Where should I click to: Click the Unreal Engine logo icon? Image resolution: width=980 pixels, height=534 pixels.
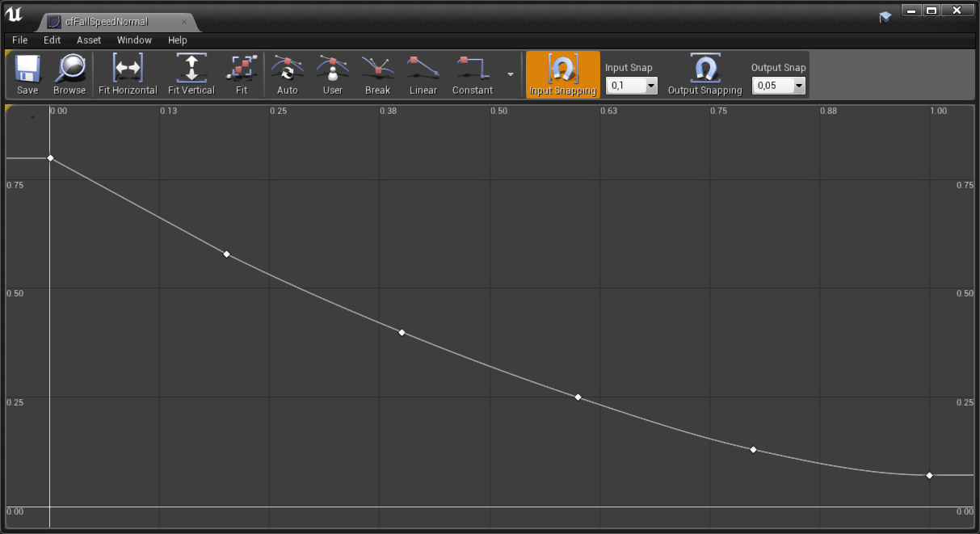(15, 15)
